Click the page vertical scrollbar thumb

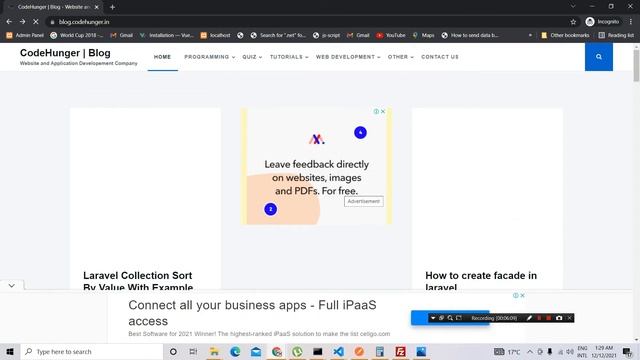636,66
